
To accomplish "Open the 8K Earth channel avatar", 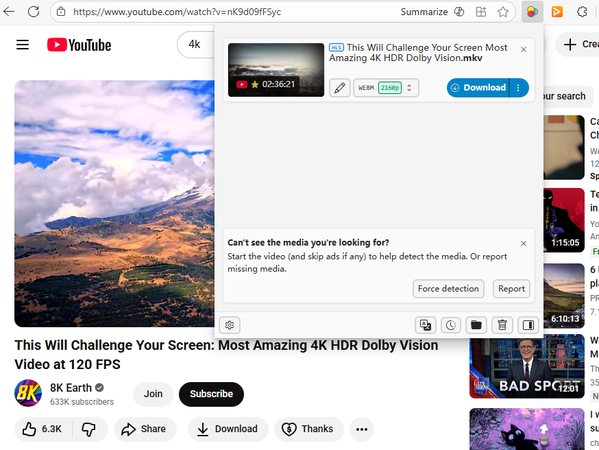I will click(x=28, y=393).
